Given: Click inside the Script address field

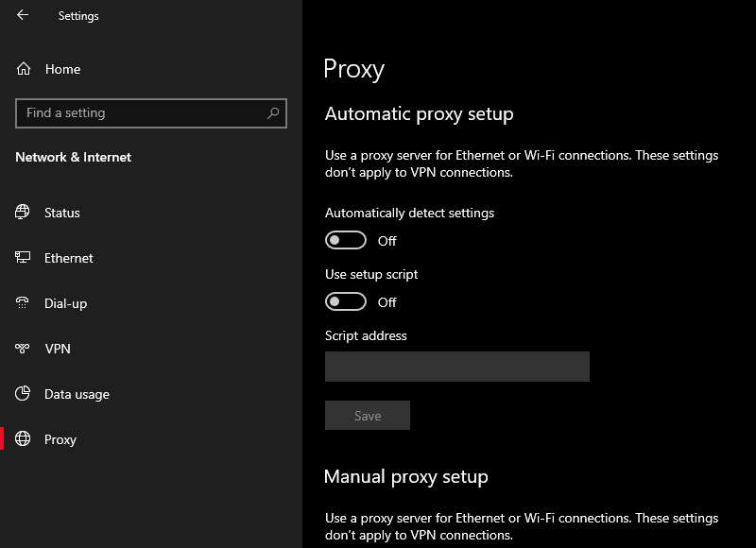Looking at the screenshot, I should tap(457, 367).
